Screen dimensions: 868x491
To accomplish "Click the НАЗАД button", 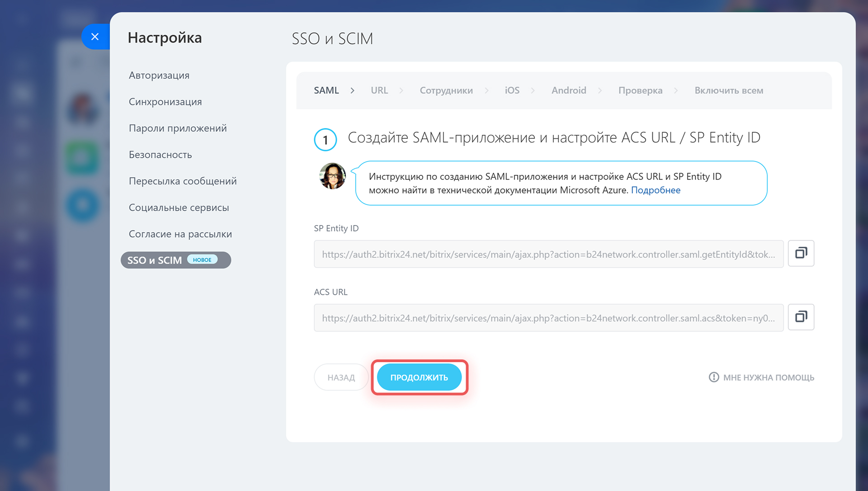I will pyautogui.click(x=341, y=378).
